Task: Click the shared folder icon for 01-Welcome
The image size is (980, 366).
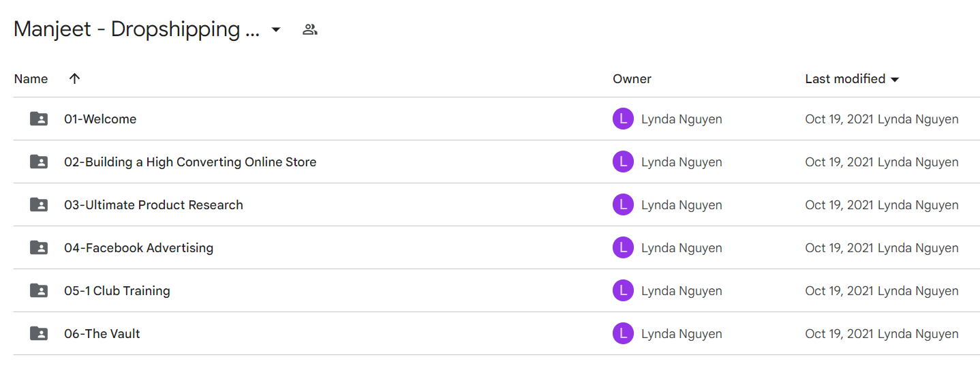Action: click(39, 119)
